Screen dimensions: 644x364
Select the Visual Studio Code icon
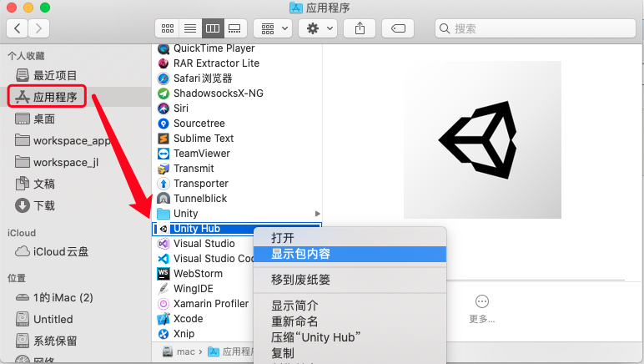164,259
